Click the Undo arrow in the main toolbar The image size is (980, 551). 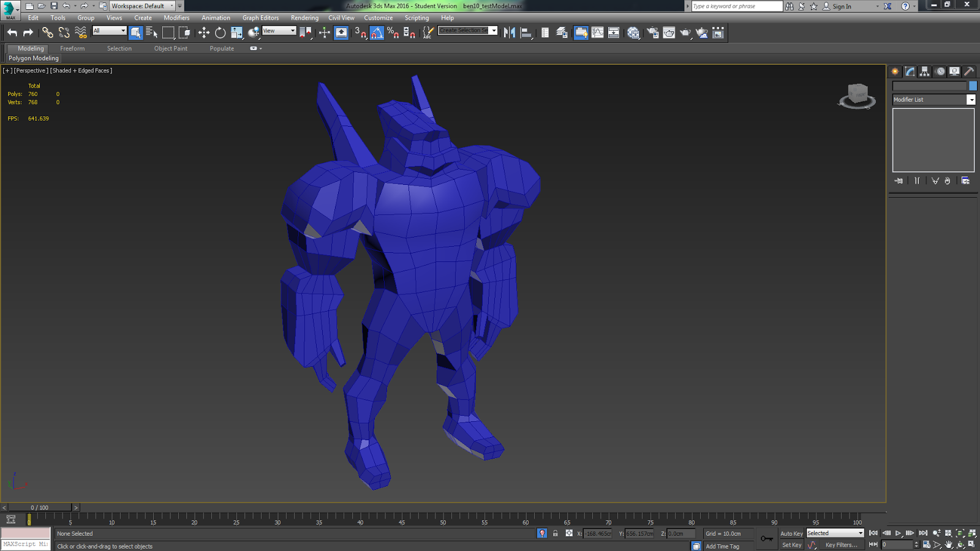[x=12, y=32]
